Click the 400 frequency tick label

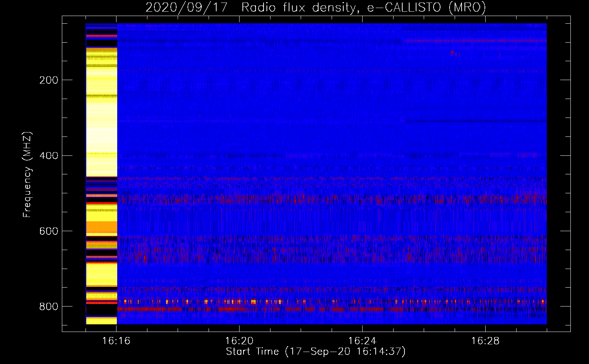click(48, 156)
